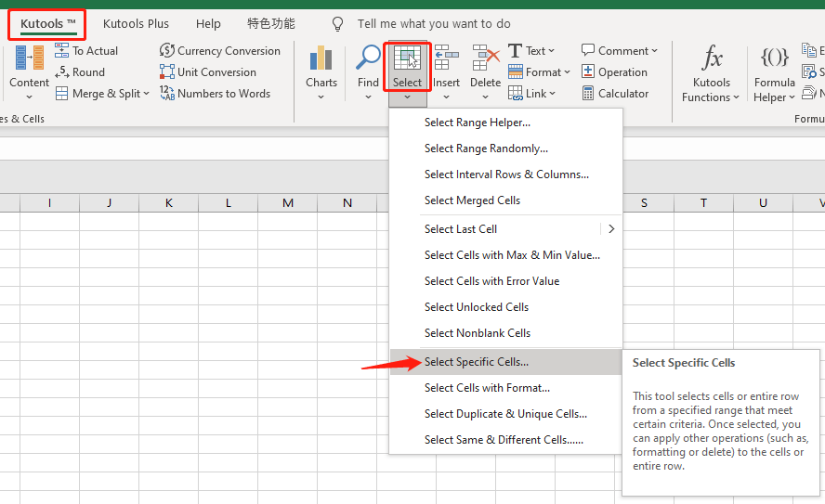Open the Content tool icon
825x504 pixels.
[30, 58]
